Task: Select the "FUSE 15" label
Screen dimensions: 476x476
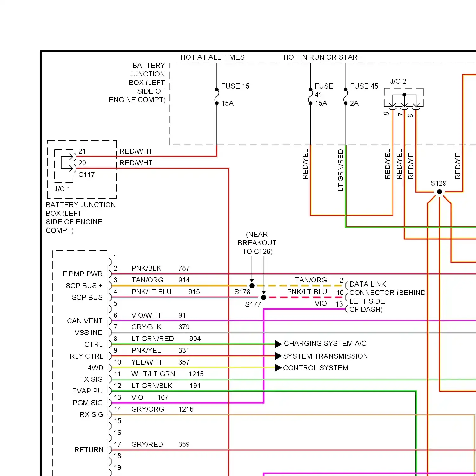Action: [235, 86]
